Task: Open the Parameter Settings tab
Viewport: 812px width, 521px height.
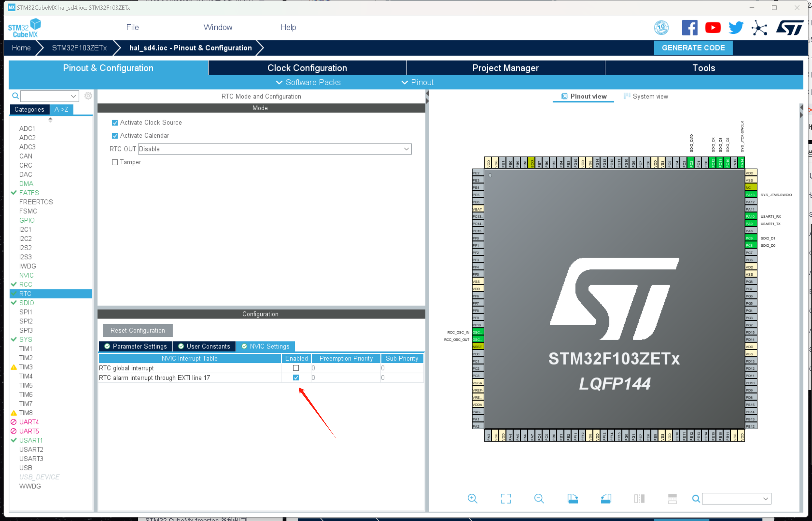Action: coord(136,346)
